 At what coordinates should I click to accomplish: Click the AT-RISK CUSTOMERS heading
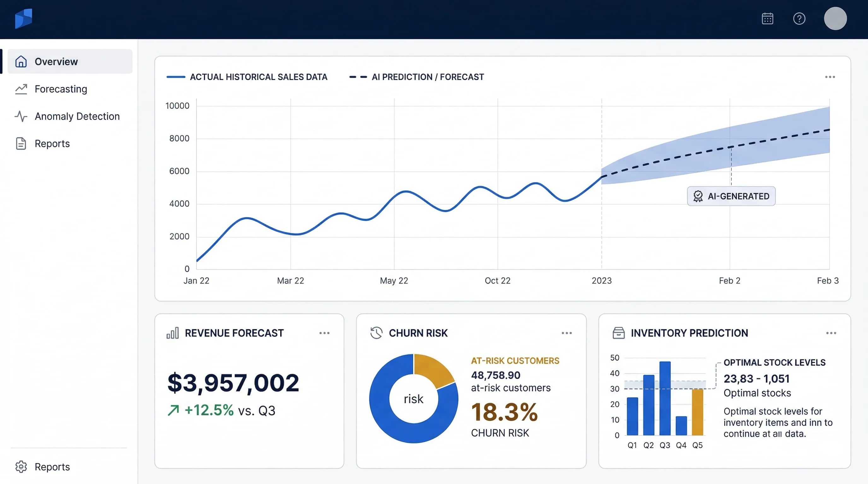point(515,361)
